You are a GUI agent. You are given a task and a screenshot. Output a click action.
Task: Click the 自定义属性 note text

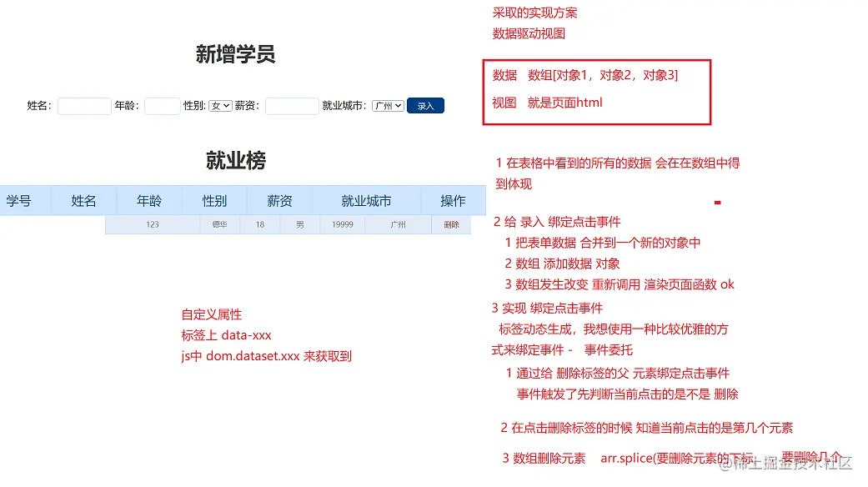click(212, 314)
